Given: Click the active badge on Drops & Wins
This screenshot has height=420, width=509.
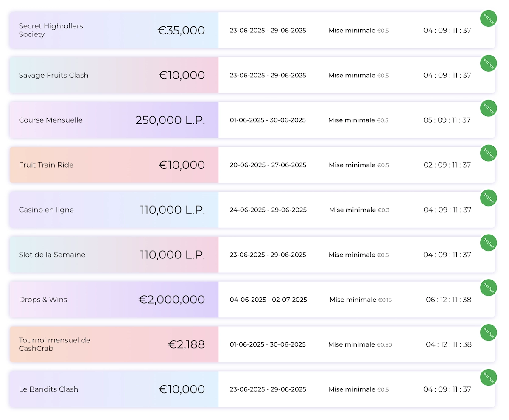Looking at the screenshot, I should pos(488,288).
